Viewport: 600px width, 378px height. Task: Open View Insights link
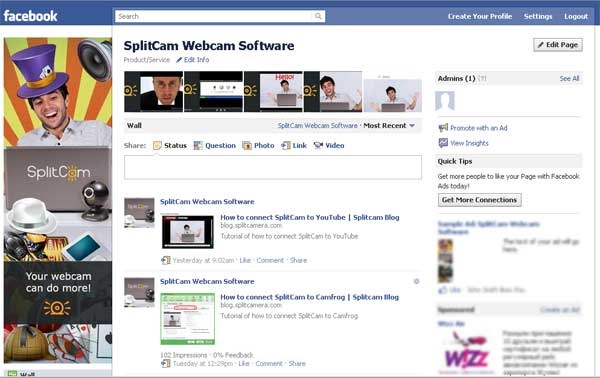pos(469,143)
